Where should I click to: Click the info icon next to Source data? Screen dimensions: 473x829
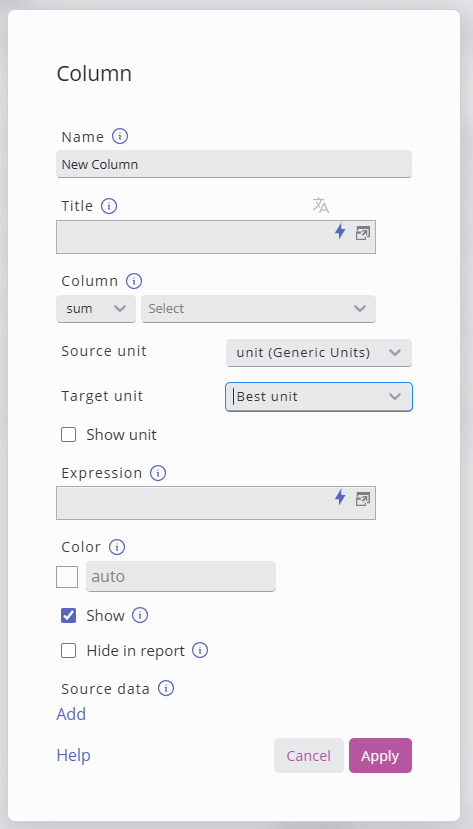click(x=166, y=688)
